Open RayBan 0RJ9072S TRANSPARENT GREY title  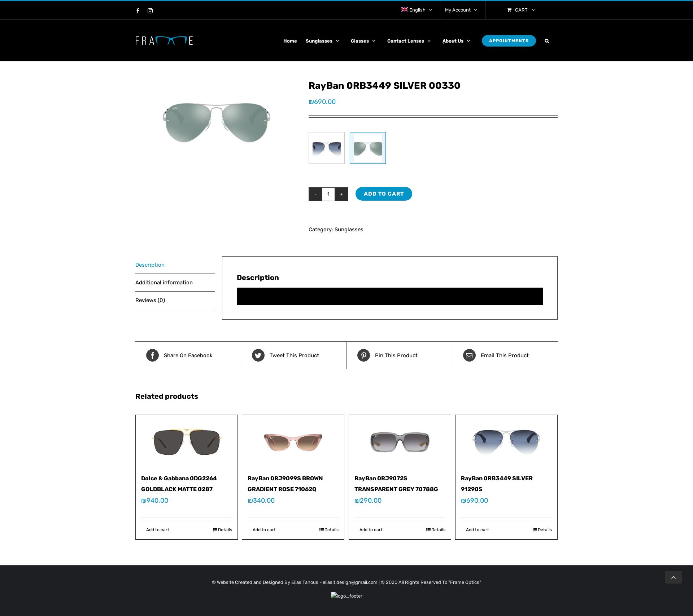click(x=396, y=484)
